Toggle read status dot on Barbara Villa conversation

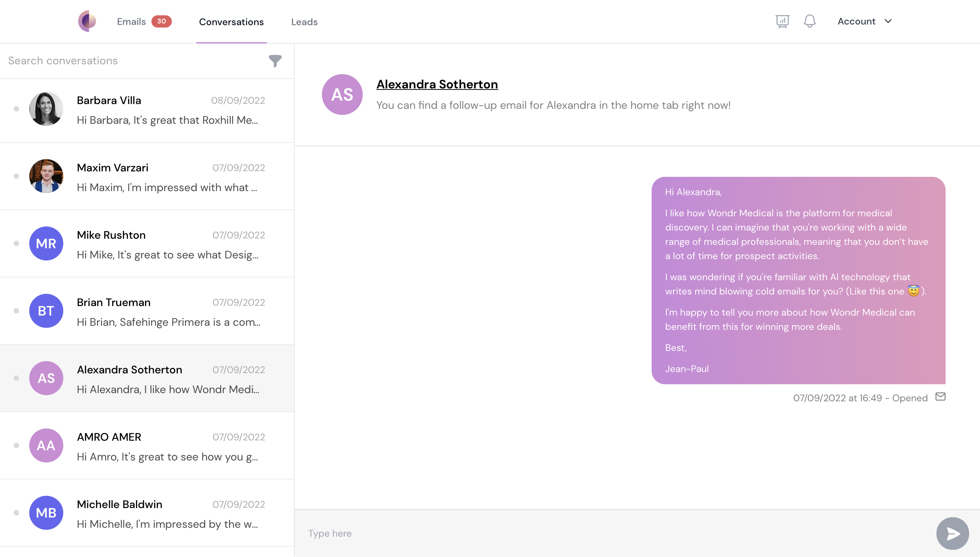16,109
